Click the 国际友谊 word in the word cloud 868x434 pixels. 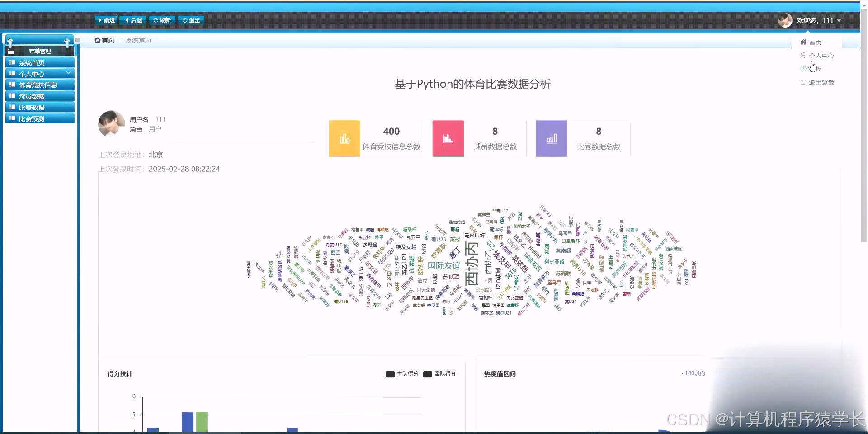(443, 266)
